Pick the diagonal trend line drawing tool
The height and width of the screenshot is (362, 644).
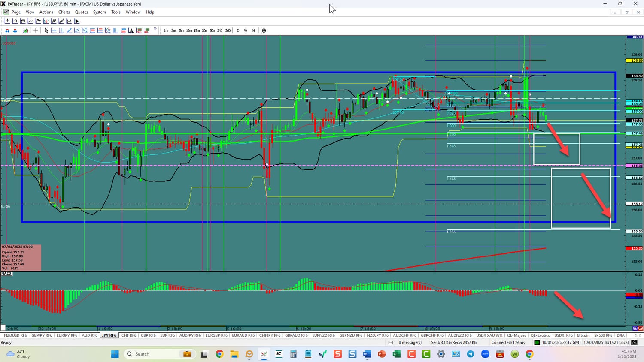click(x=69, y=30)
